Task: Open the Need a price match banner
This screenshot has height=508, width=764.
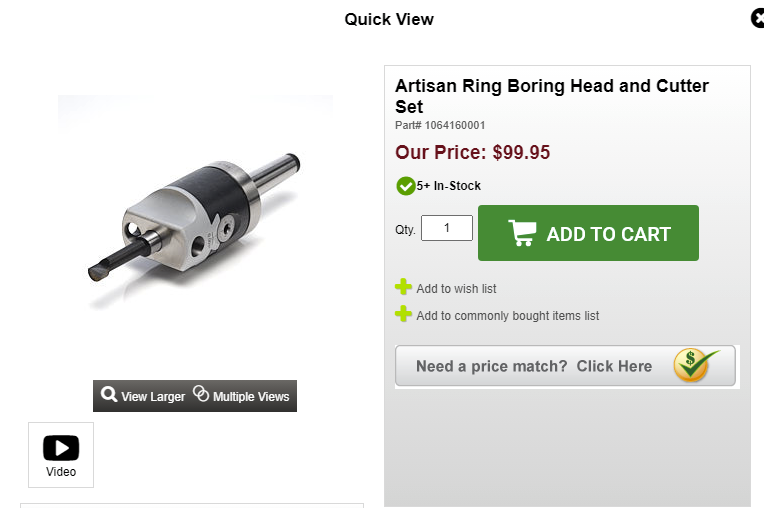Action: click(x=565, y=366)
